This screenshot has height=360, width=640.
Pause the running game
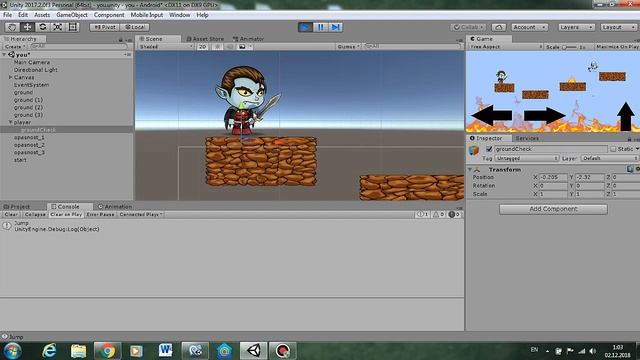[x=320, y=27]
